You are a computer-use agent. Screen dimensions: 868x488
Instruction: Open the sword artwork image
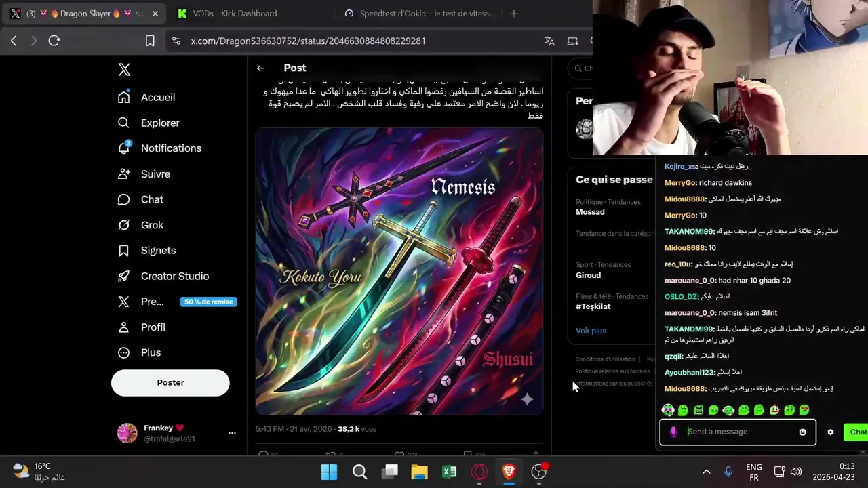399,271
